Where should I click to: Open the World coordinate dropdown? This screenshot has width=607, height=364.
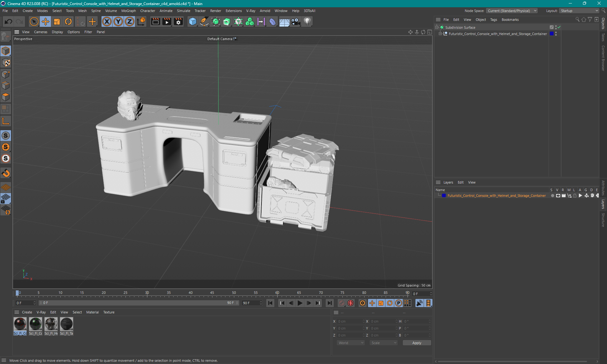click(351, 343)
